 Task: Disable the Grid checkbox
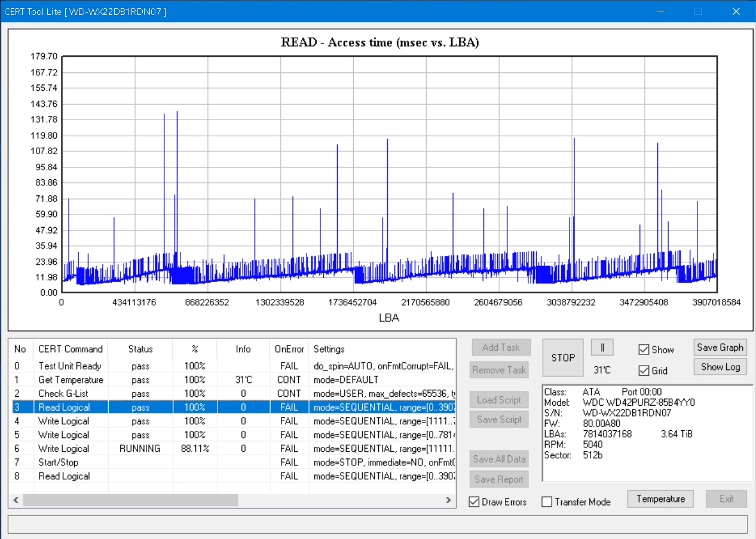(x=644, y=370)
